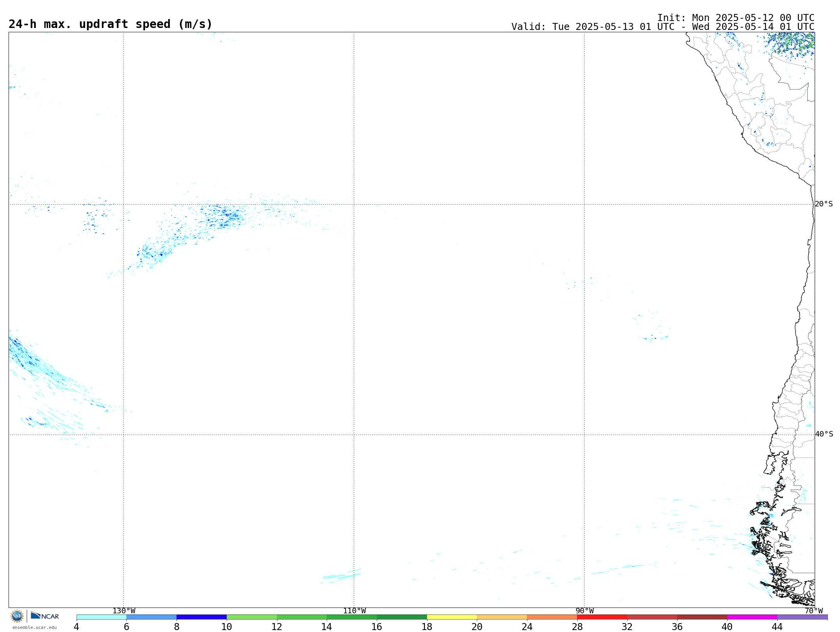Image resolution: width=840 pixels, height=632 pixels.
Task: Click the light green 10–12 colorbar segment
Action: (252, 617)
